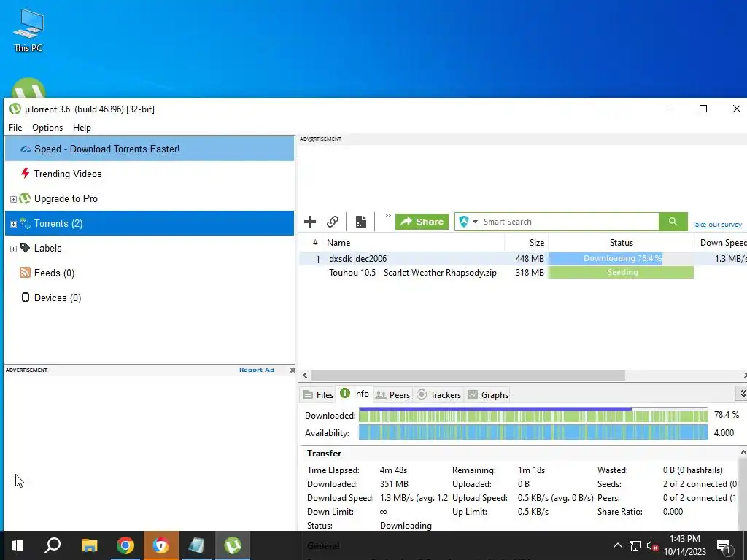Viewport: 747px width, 560px height.
Task: Open the taskbar Search magnifier
Action: click(x=53, y=545)
